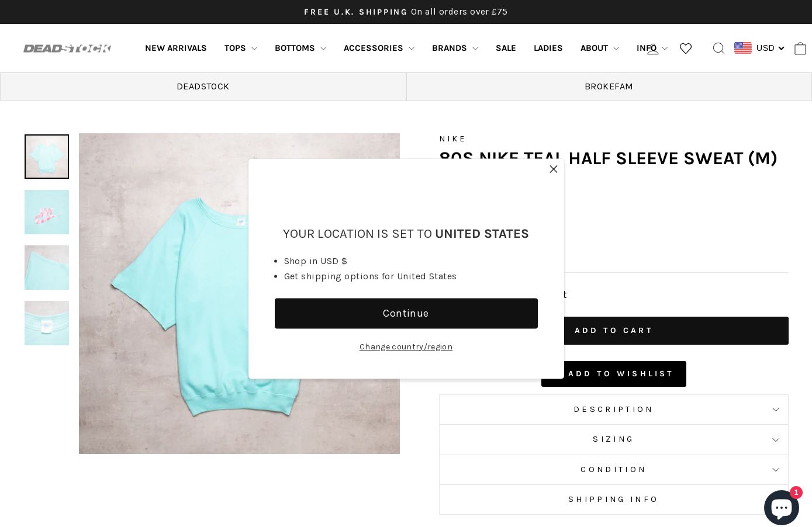
Task: Click the US flag currency icon
Action: pos(743,48)
